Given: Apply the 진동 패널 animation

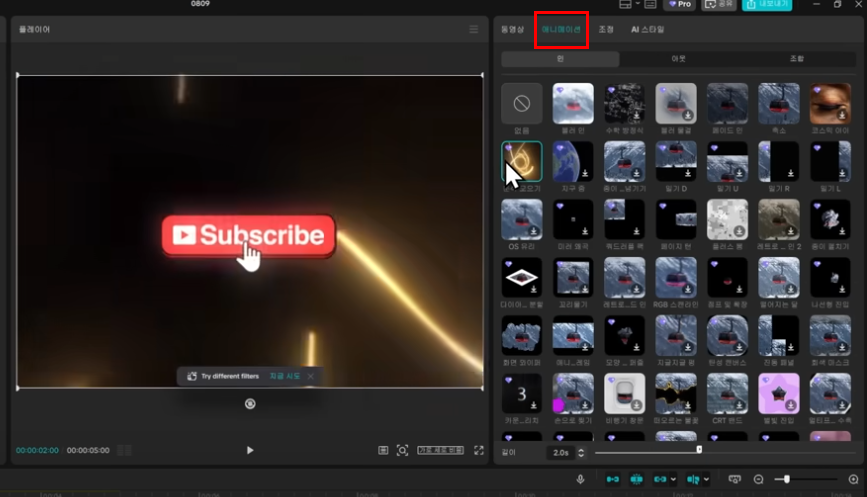Looking at the screenshot, I should point(779,336).
